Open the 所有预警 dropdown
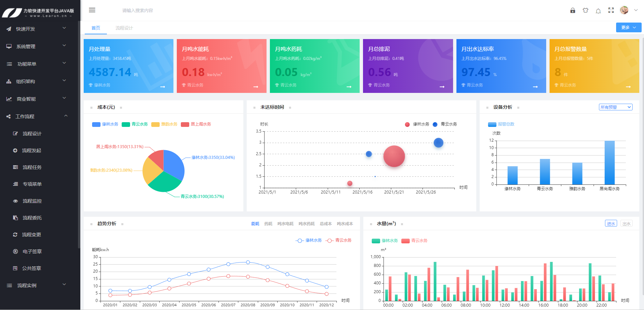The width and height of the screenshot is (644, 310). 616,107
